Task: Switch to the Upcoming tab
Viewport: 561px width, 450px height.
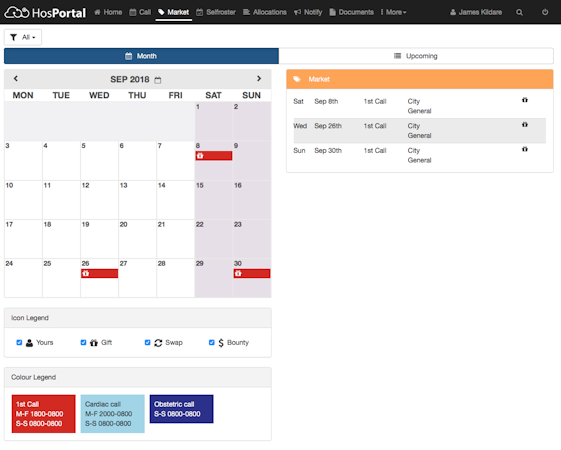Action: pos(416,56)
